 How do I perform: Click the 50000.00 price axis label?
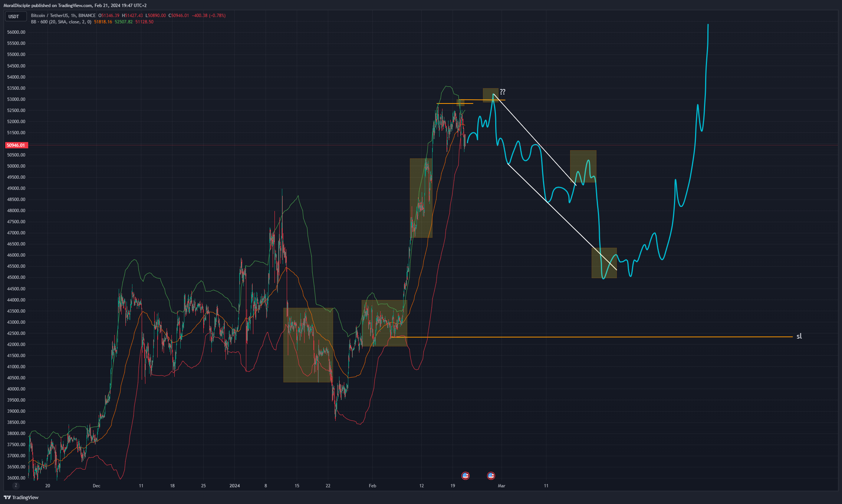[x=16, y=166]
